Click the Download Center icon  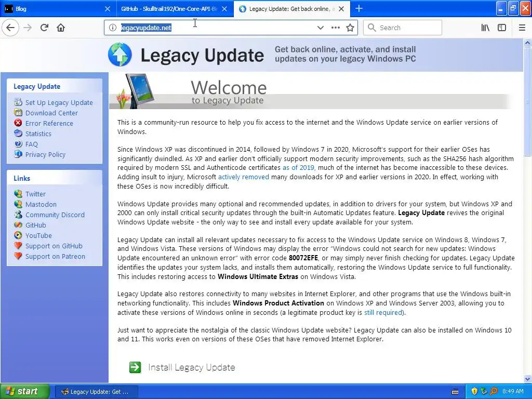(x=18, y=112)
